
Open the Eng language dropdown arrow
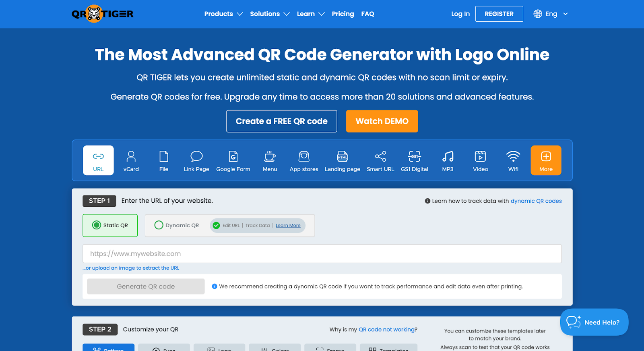coord(566,14)
